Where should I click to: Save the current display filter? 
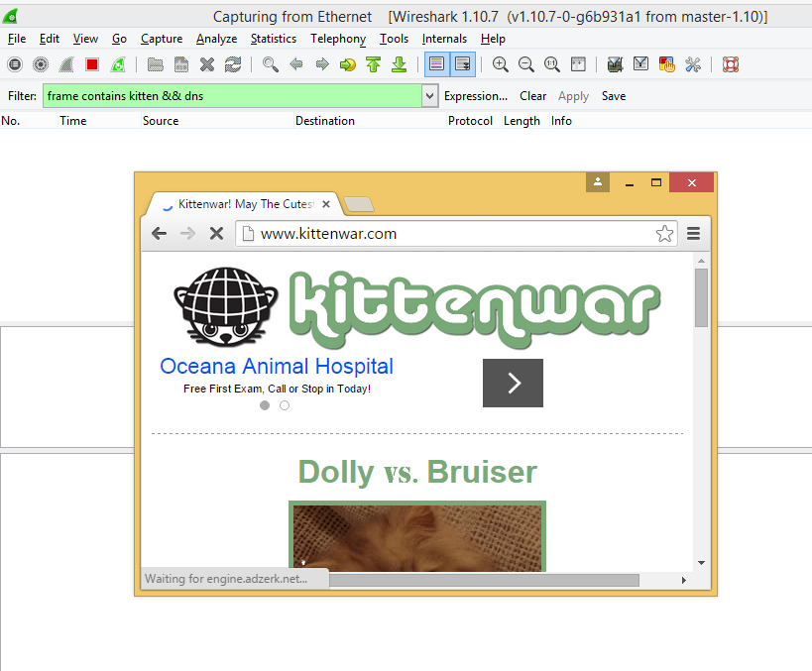tap(614, 96)
